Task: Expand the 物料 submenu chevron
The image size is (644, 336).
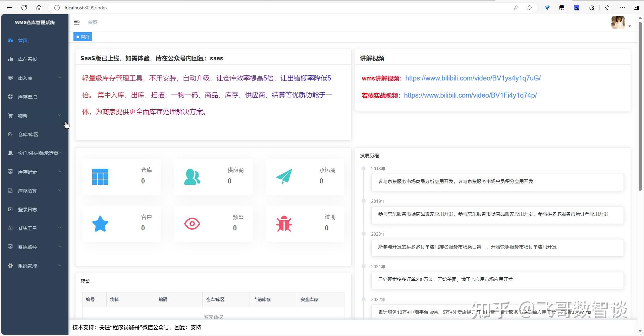Action: (x=60, y=115)
